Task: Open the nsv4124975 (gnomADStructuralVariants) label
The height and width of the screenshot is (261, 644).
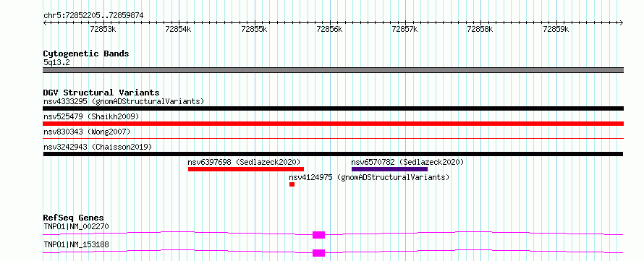Action: [369, 178]
